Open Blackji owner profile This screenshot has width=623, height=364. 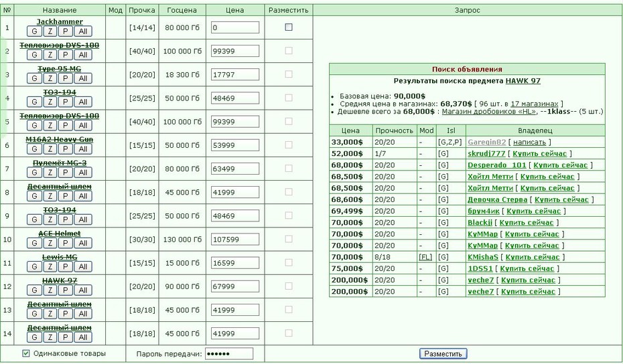[480, 223]
